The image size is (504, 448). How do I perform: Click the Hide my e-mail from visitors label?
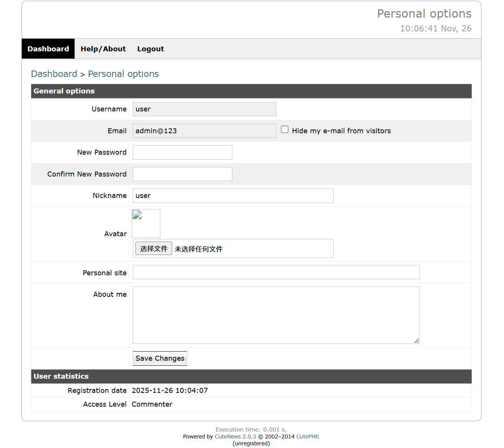[x=341, y=131]
